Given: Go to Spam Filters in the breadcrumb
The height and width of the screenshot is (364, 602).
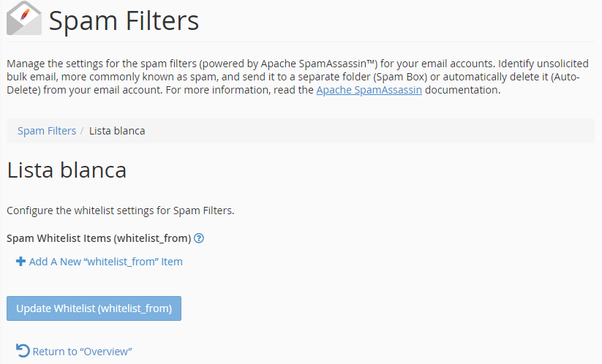Looking at the screenshot, I should (47, 131).
